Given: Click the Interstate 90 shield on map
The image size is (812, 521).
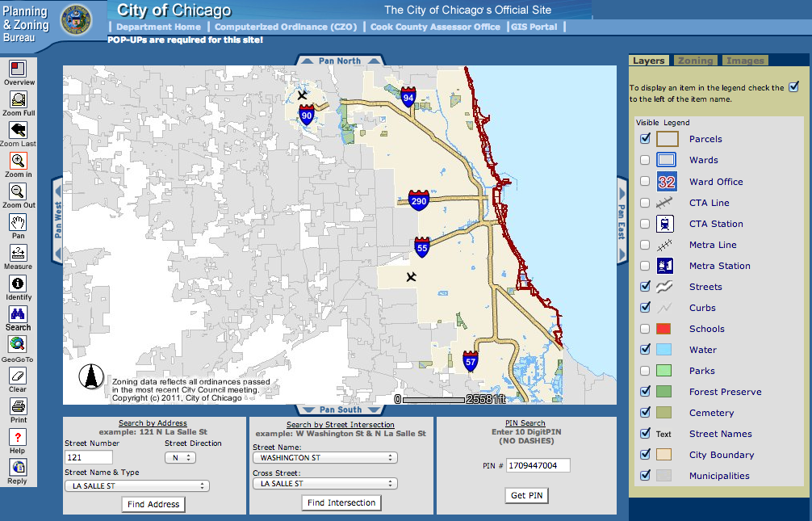Looking at the screenshot, I should pyautogui.click(x=307, y=115).
